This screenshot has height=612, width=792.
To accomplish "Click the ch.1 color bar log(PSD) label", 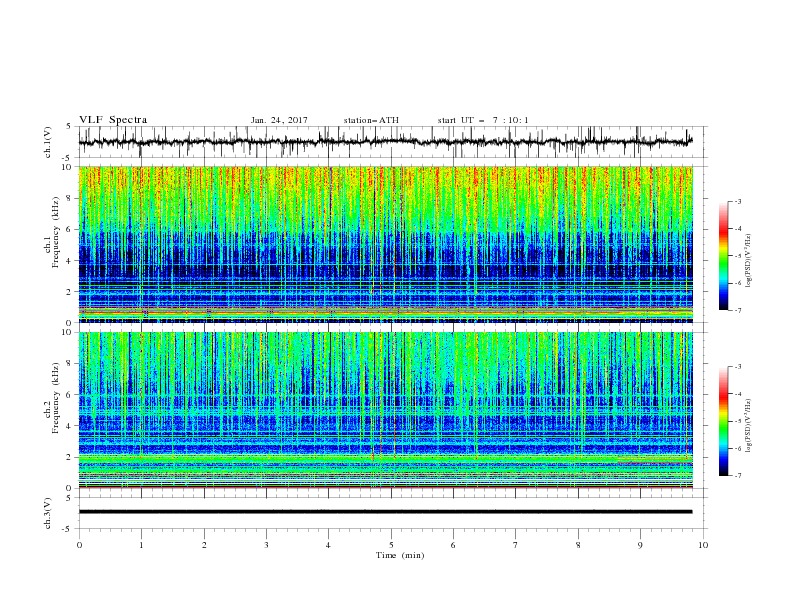I will tap(748, 261).
